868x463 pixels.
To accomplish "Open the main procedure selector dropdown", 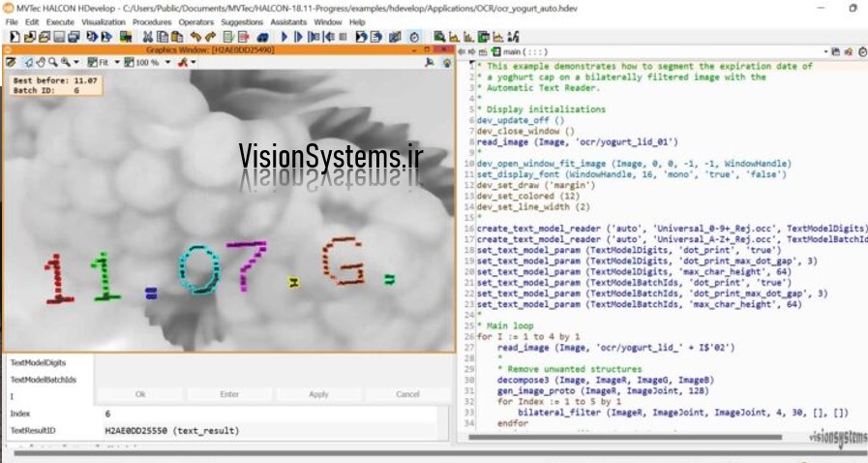I will pyautogui.click(x=825, y=50).
